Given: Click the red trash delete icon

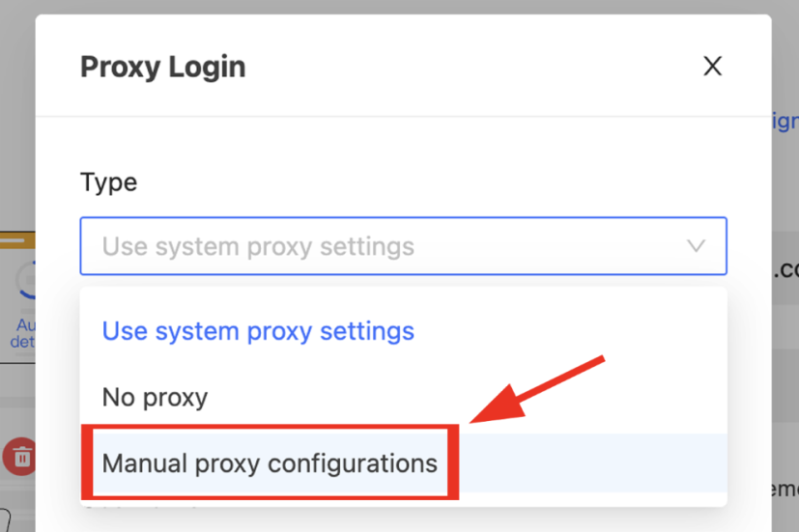Looking at the screenshot, I should (x=19, y=457).
